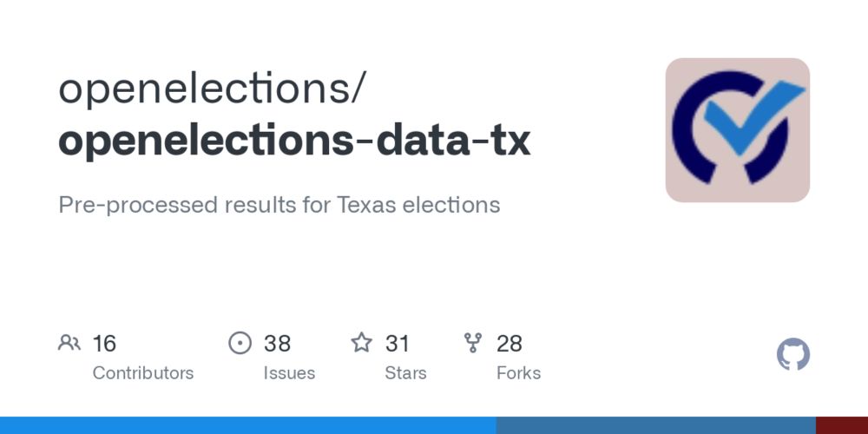Click the Texas elections description text
This screenshot has height=434, width=868.
pyautogui.click(x=279, y=205)
